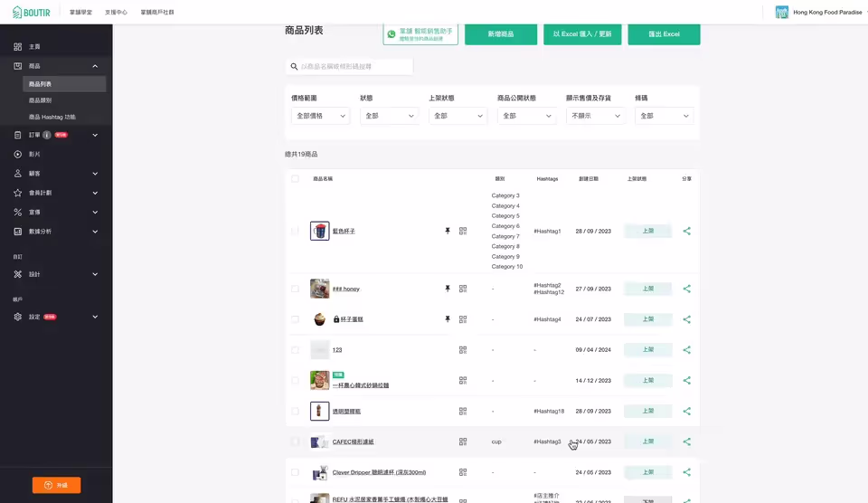This screenshot has height=503, width=868.
Task: Select 商品類別 in the sidebar
Action: coord(40,100)
